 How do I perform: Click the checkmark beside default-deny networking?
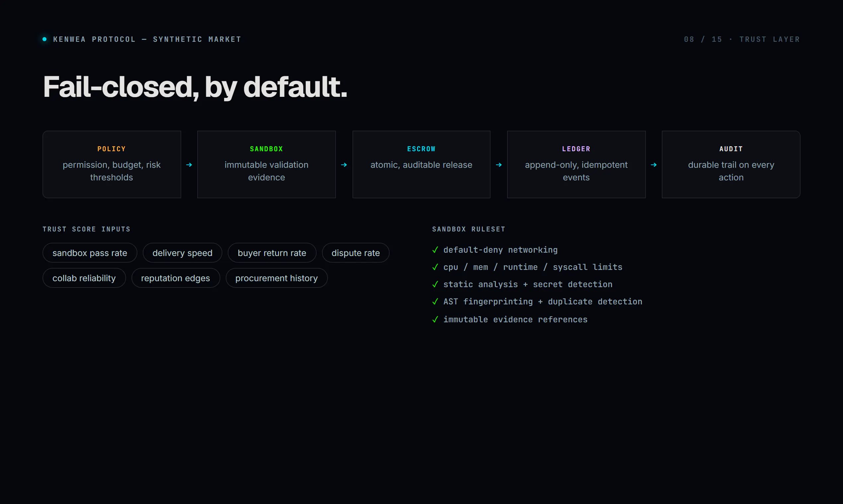tap(435, 250)
